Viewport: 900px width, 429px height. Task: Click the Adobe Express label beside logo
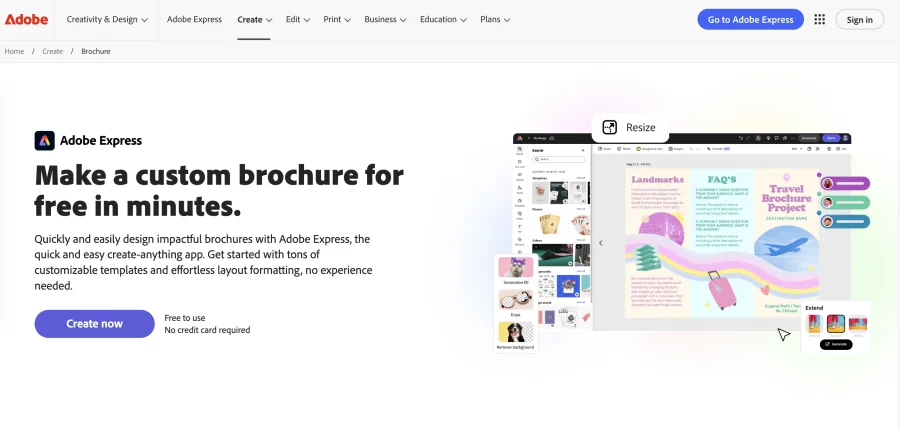point(101,141)
